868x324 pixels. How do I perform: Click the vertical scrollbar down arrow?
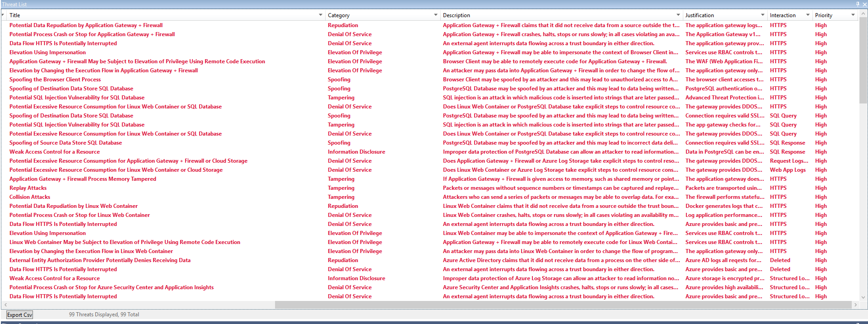tap(863, 297)
